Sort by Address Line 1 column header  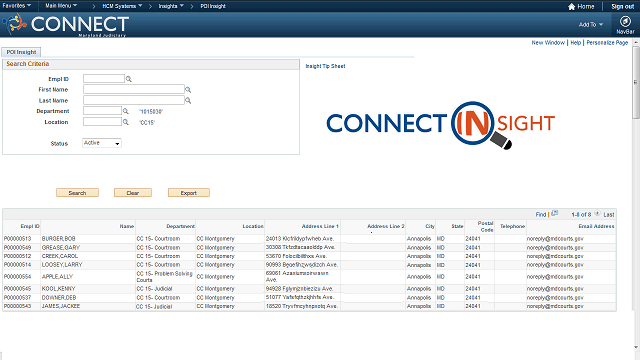tap(320, 226)
